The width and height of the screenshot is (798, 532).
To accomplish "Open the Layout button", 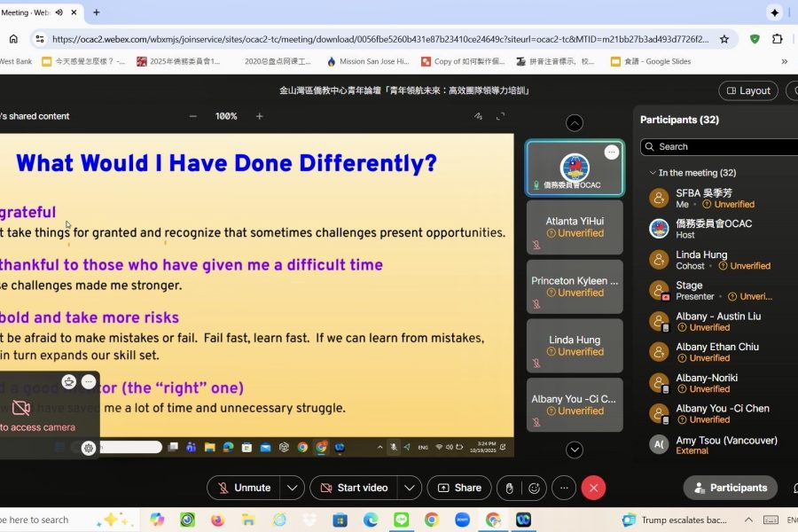I will (747, 90).
